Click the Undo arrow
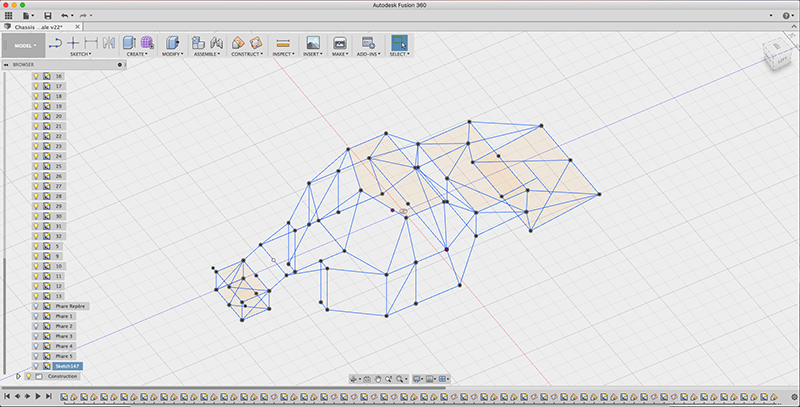Image resolution: width=800 pixels, height=407 pixels. (x=65, y=16)
